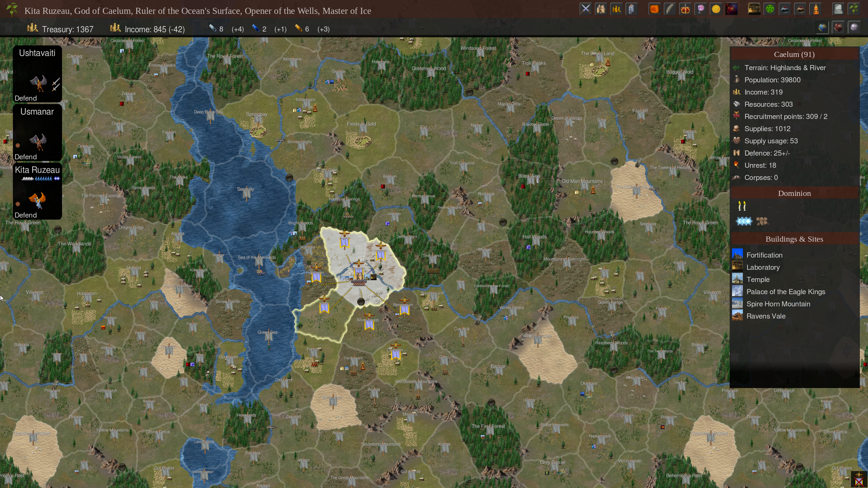Image resolution: width=868 pixels, height=488 pixels.
Task: Open the castle fortifications overview icon
Action: 601,9
